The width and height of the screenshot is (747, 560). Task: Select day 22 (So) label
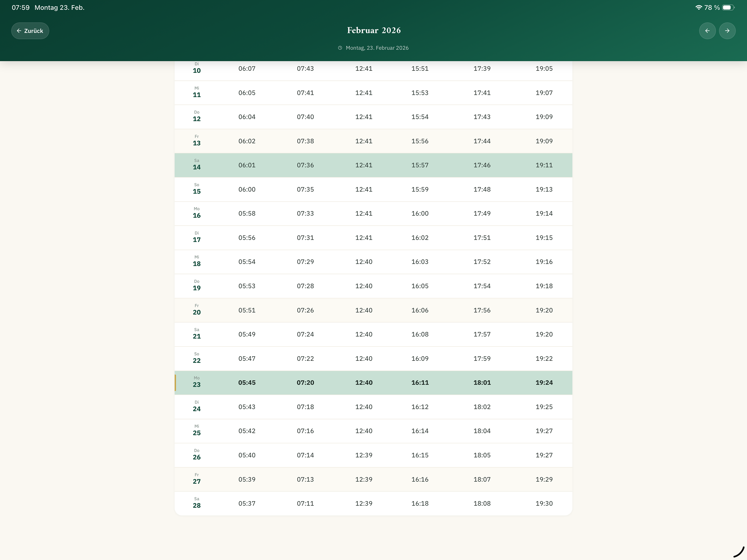coord(197,358)
